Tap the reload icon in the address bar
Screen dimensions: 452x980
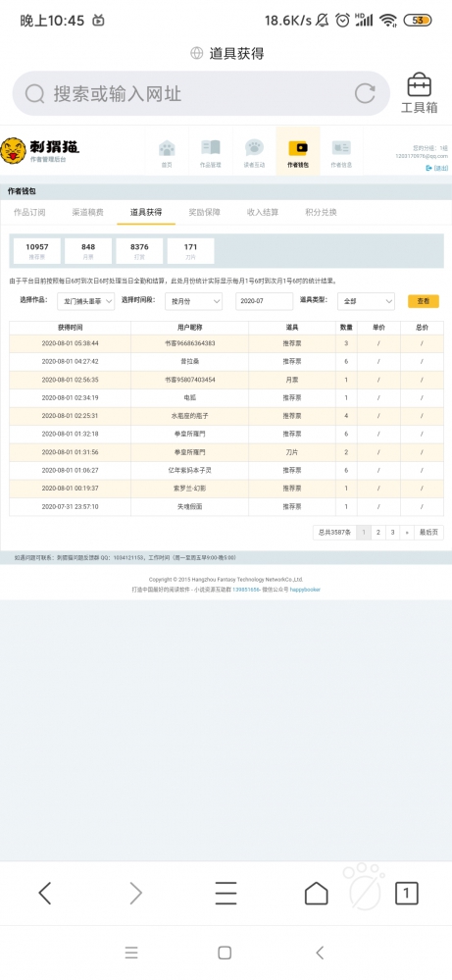coord(365,94)
